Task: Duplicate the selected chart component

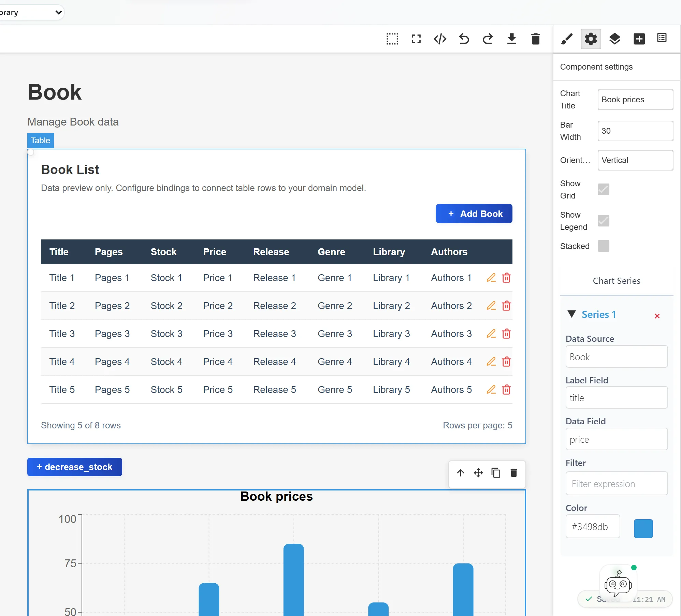Action: [496, 473]
